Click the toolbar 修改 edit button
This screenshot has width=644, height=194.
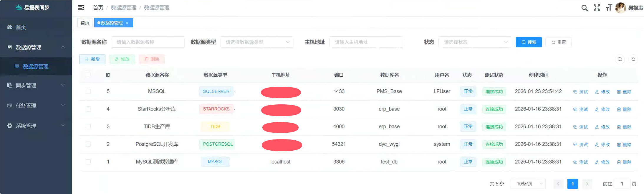pos(122,59)
